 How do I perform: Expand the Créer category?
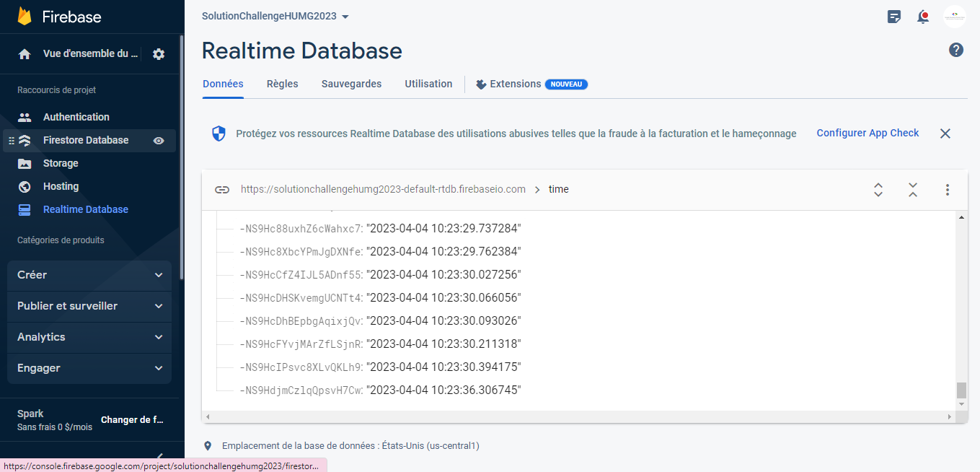tap(89, 275)
